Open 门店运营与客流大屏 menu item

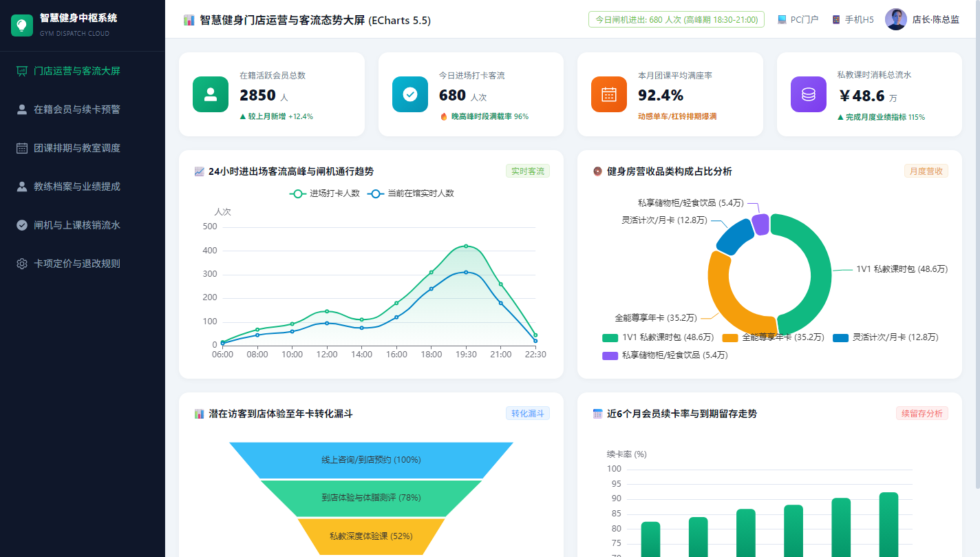pos(83,71)
